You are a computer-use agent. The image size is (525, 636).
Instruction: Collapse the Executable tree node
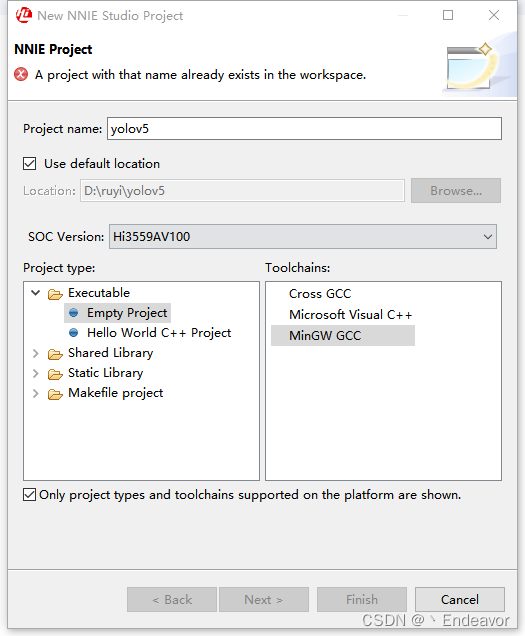36,292
